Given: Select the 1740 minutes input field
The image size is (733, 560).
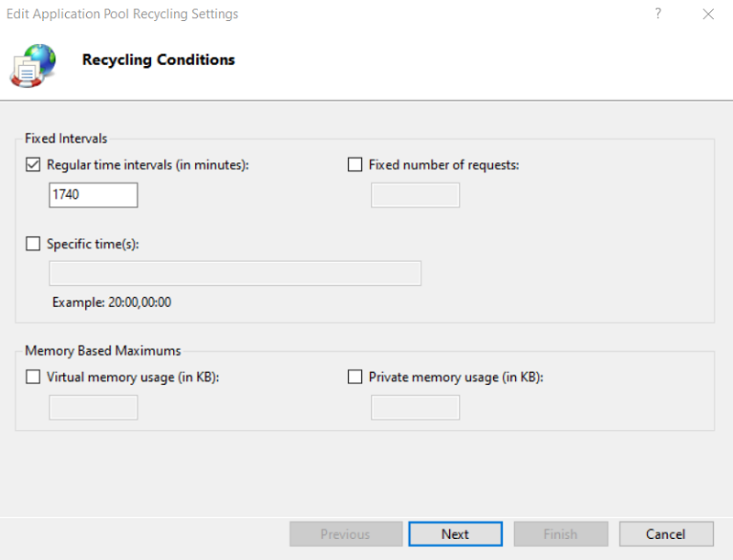Looking at the screenshot, I should pyautogui.click(x=93, y=194).
